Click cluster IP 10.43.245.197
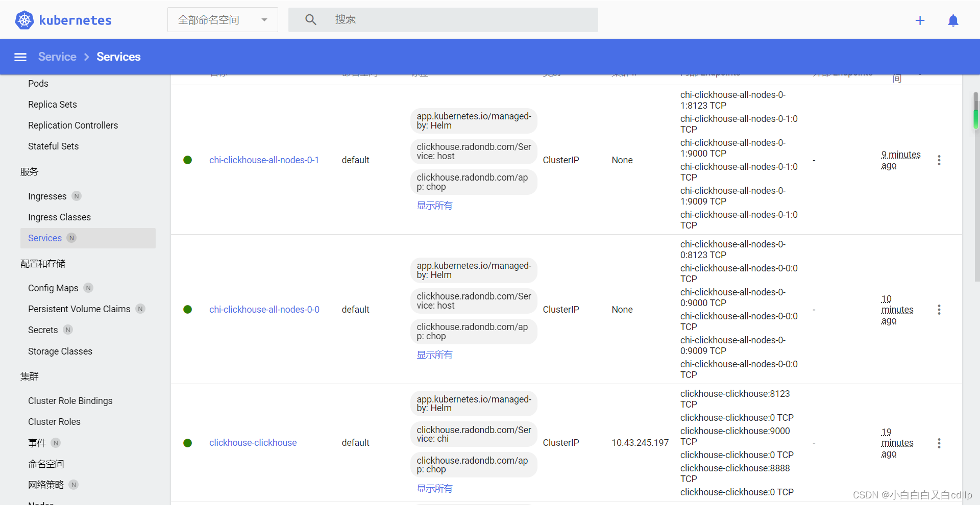This screenshot has width=980, height=505. (640, 443)
